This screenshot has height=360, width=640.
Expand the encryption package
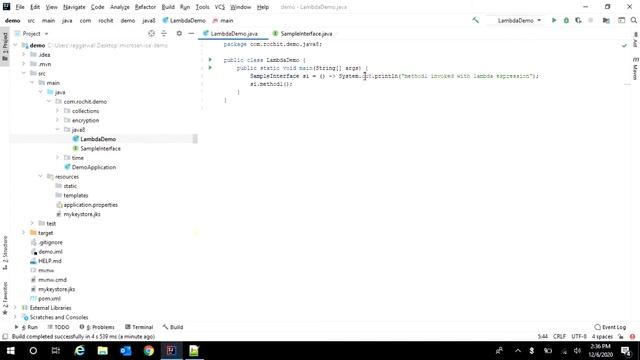[58, 120]
